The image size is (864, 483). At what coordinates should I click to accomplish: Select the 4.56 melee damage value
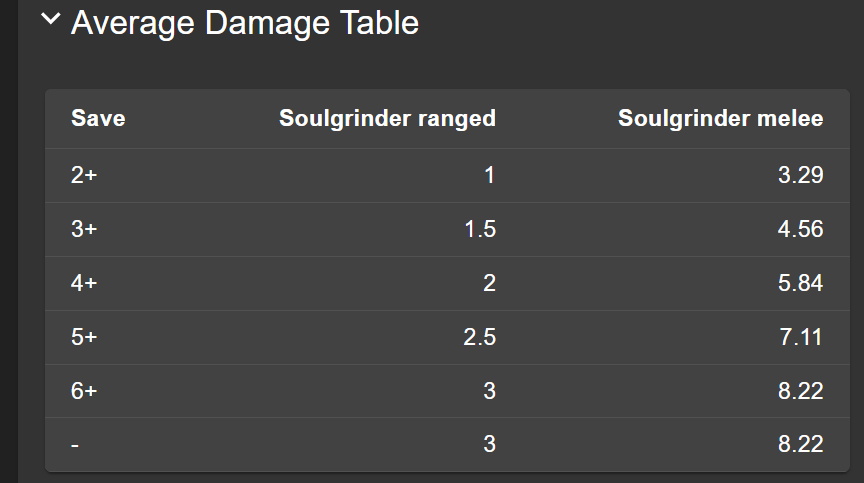[800, 229]
